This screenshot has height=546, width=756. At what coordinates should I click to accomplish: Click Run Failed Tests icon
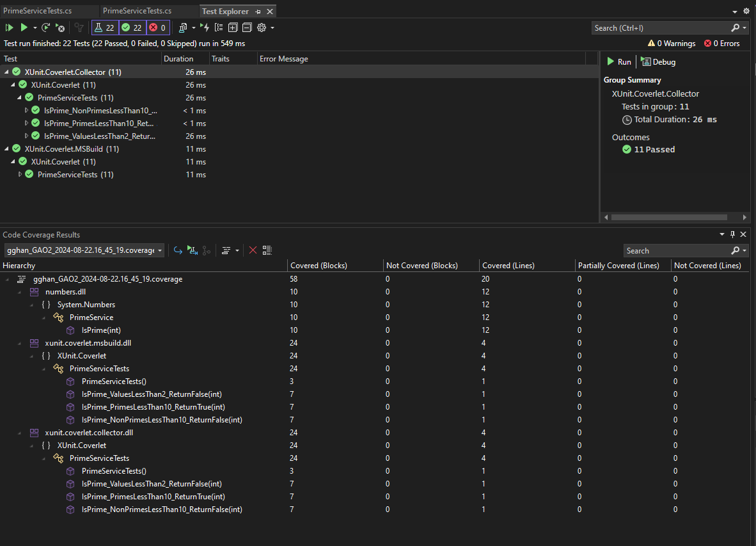(59, 28)
